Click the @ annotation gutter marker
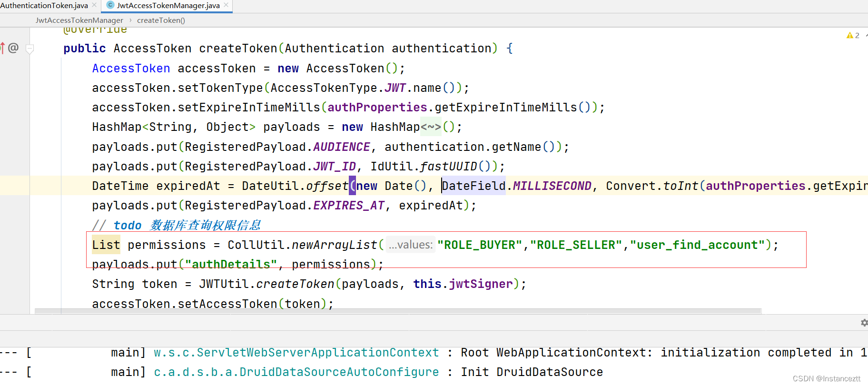868x386 pixels. pos(13,48)
